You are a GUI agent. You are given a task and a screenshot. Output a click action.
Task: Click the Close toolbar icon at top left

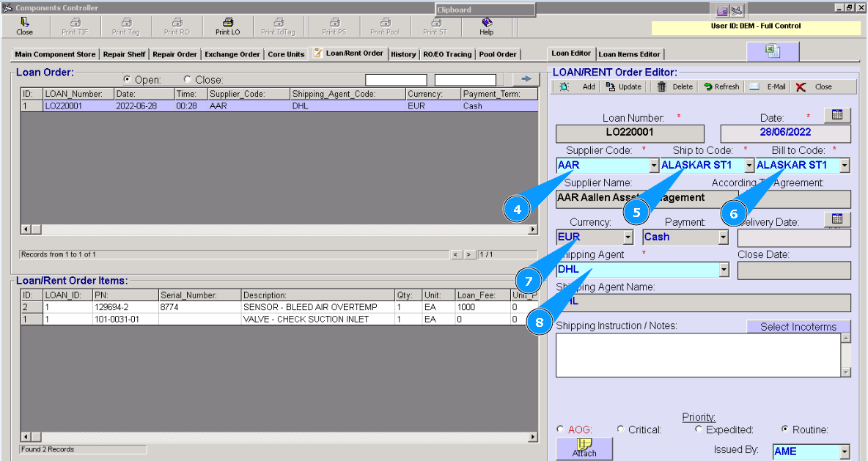point(24,26)
